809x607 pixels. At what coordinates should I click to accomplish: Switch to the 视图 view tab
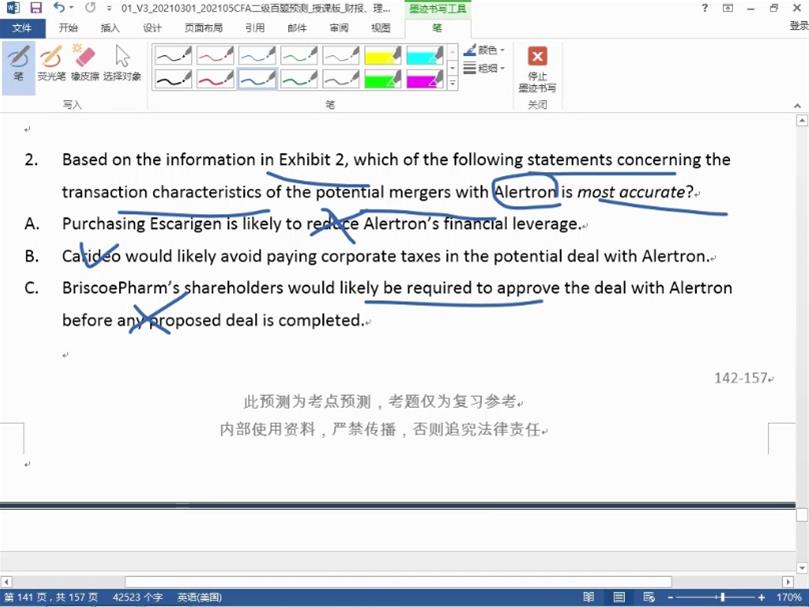[x=381, y=28]
